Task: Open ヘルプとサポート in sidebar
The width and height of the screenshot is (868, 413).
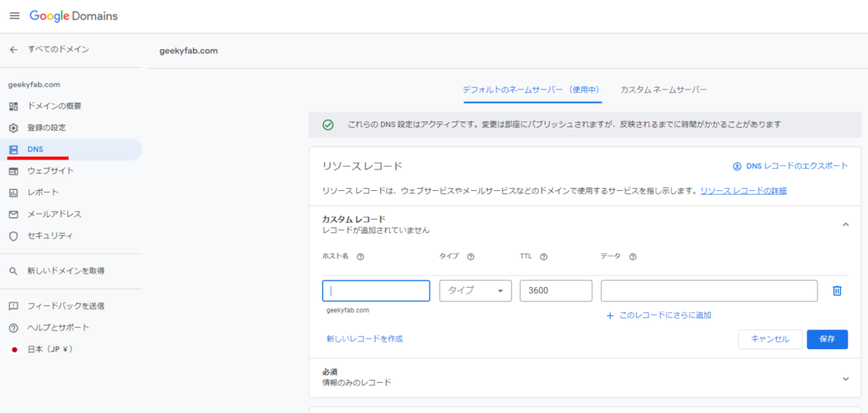Action: tap(59, 328)
